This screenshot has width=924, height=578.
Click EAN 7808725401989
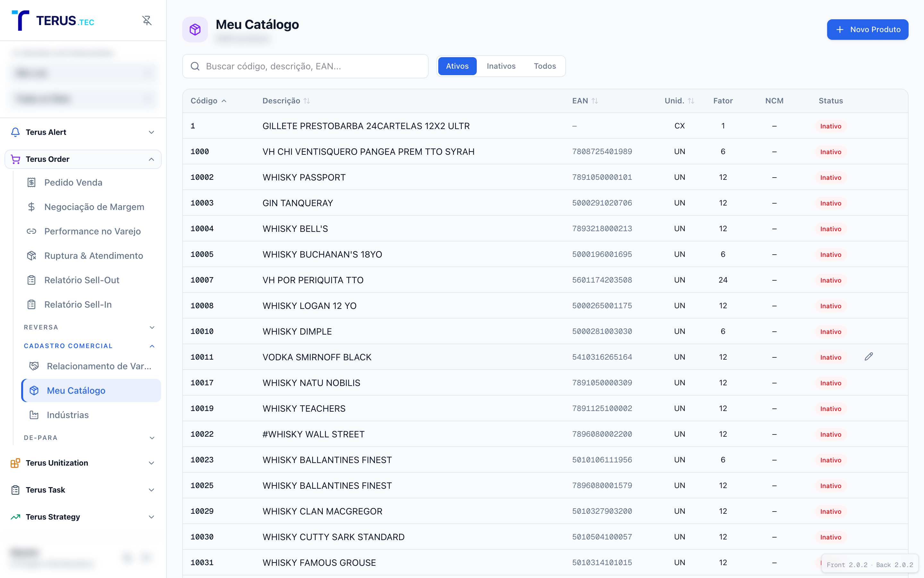602,152
